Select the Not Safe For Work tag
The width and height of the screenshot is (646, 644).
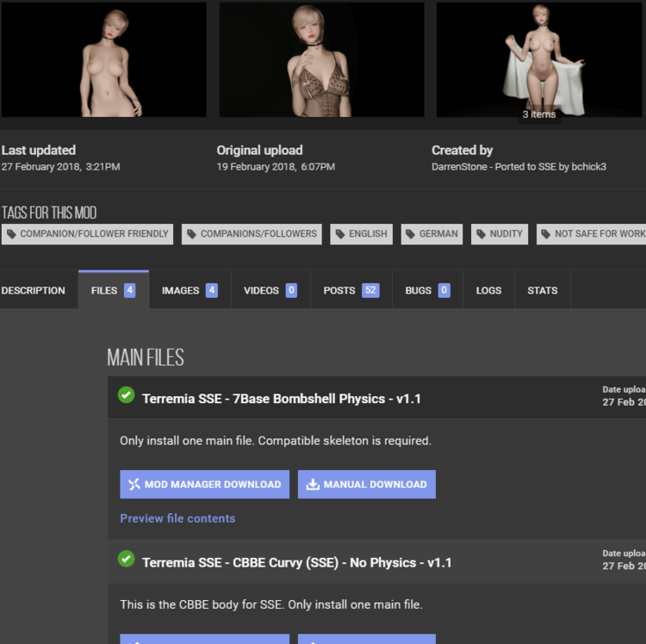click(x=593, y=234)
